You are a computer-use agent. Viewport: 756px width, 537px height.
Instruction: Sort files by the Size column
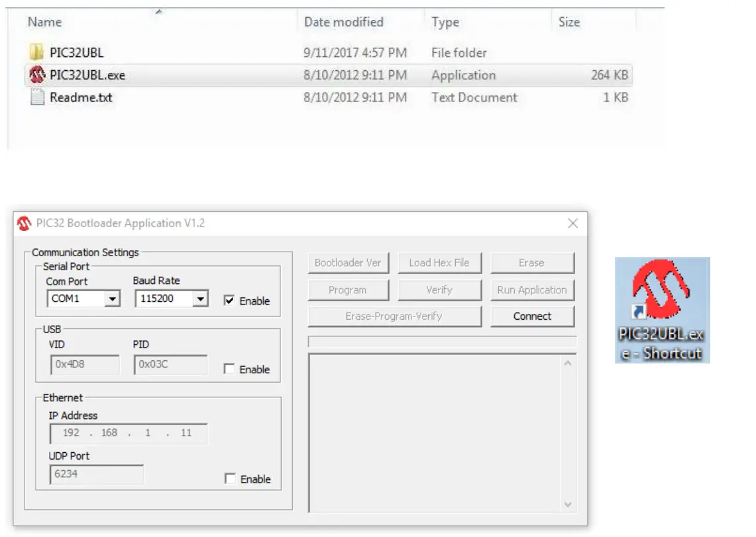(x=568, y=22)
